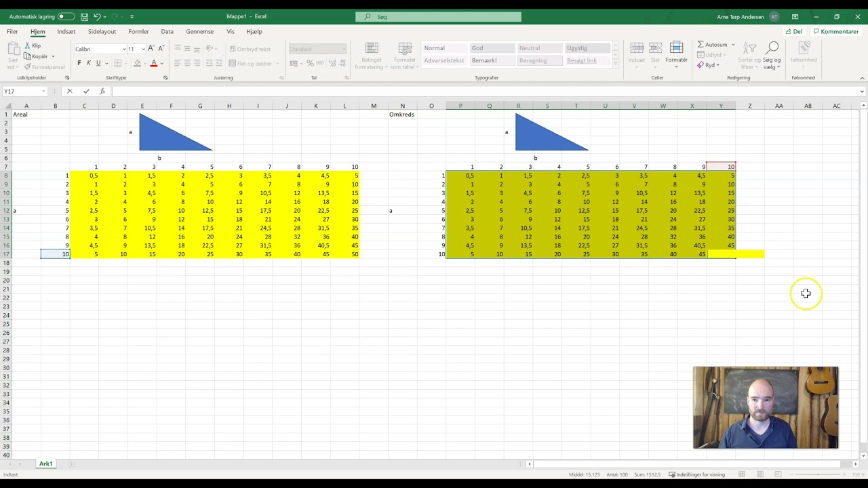The image size is (868, 488).
Task: Insert function with fx button
Action: (x=102, y=91)
